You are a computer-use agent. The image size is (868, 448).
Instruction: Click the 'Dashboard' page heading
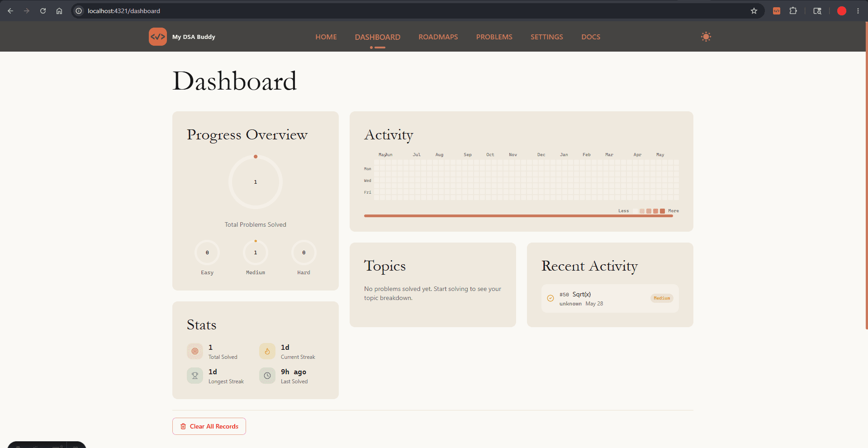[x=235, y=81]
